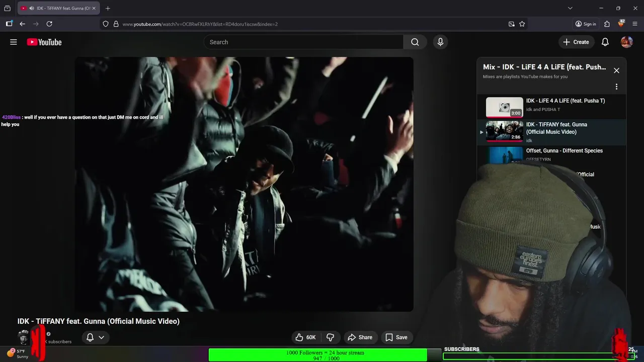Open Firefox View recent browsing icon

tap(7, 9)
